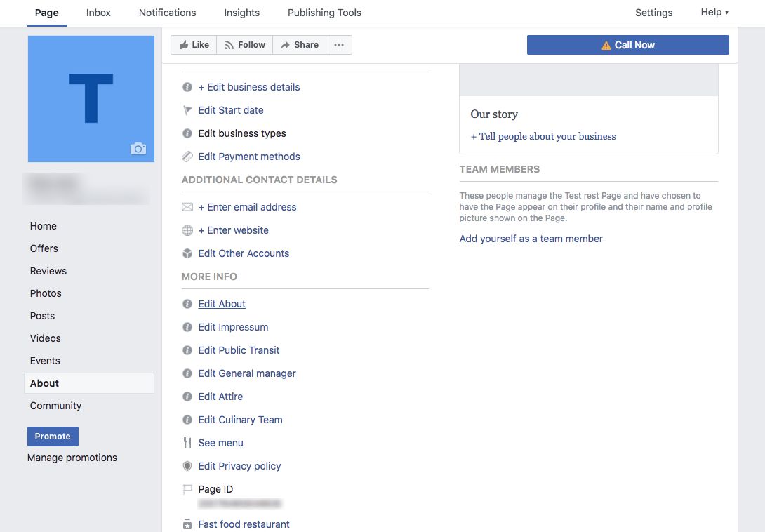Click the globe icon beside Enter website
The height and width of the screenshot is (532, 765).
187,230
